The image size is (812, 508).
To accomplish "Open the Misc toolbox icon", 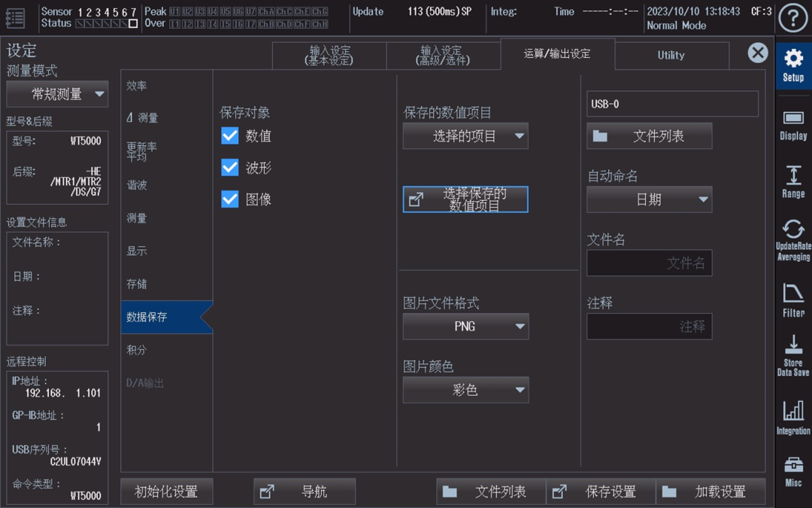I will pos(793,472).
